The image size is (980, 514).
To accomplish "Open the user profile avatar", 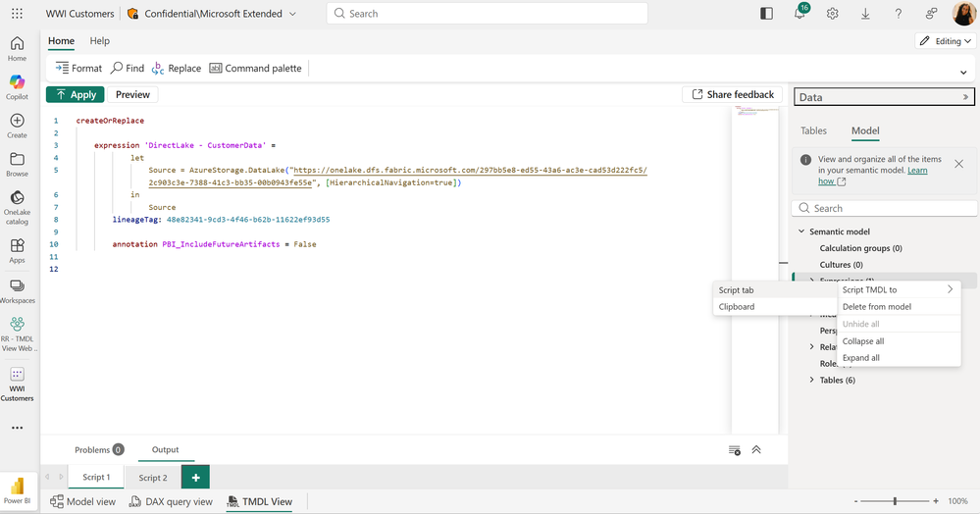I will pos(963,13).
